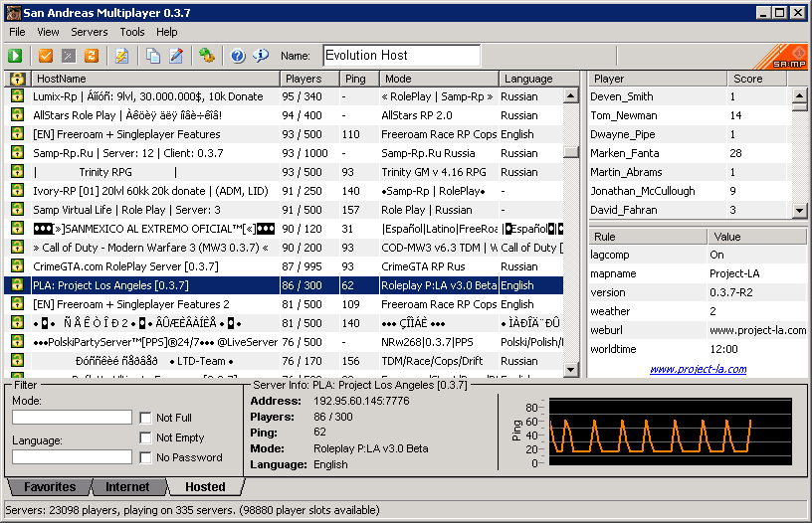
Task: Click the Rule column header
Action: click(648, 237)
